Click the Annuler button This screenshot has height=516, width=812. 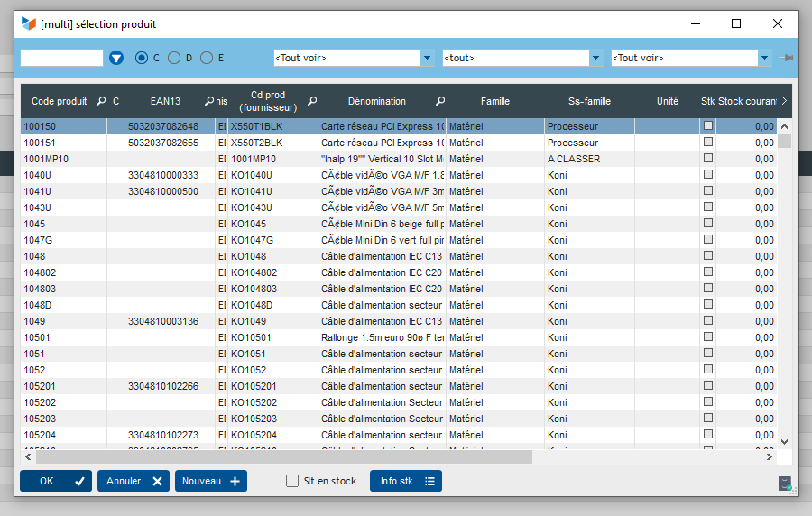point(134,481)
